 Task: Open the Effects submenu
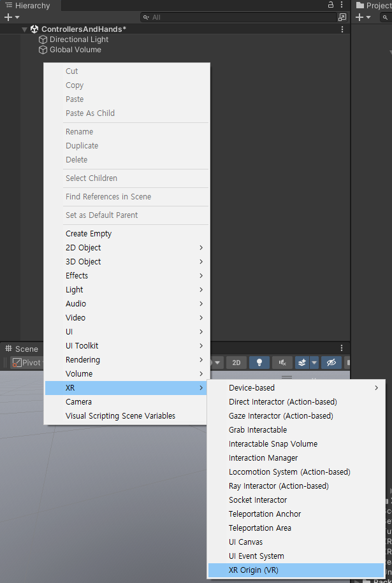point(126,275)
